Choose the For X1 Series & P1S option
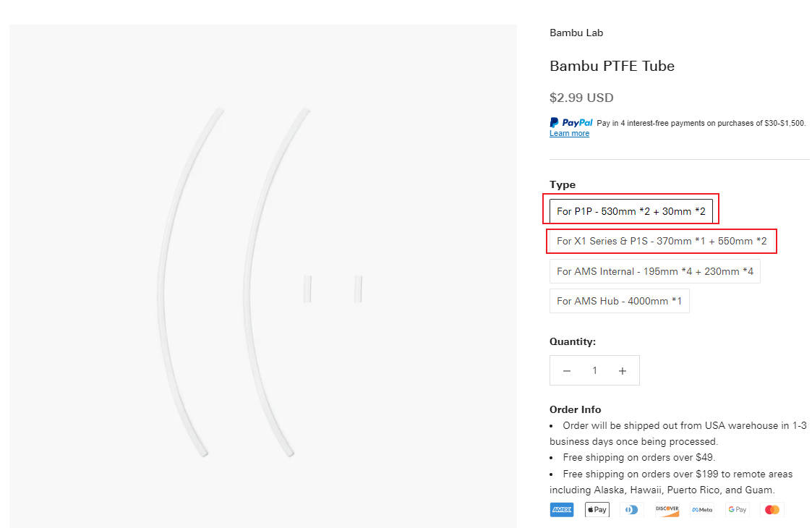812x528 pixels. (x=662, y=241)
